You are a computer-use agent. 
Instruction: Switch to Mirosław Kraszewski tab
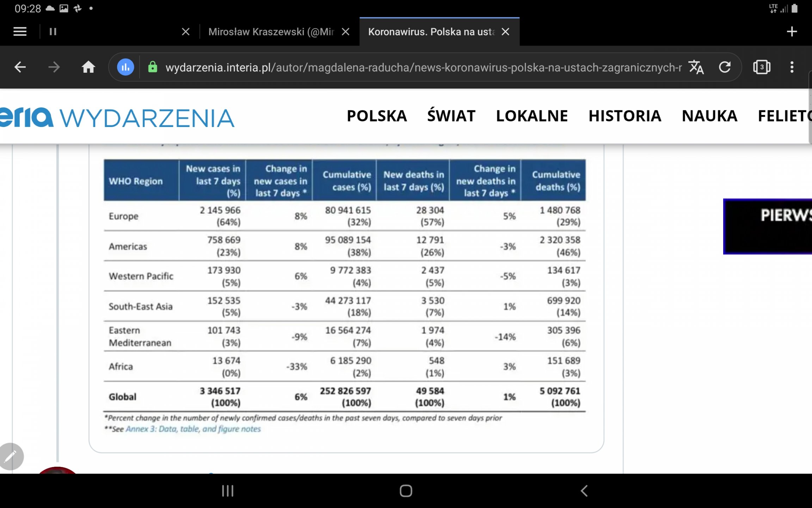pos(271,32)
